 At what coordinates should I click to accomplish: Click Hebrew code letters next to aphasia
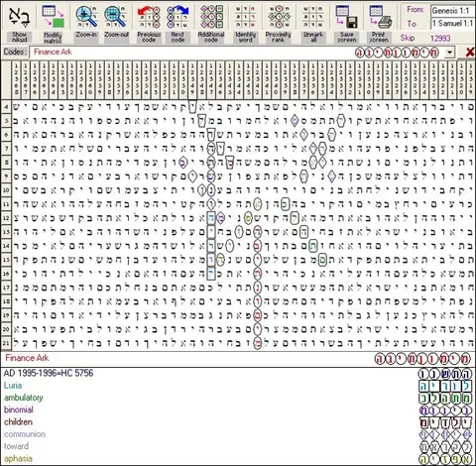click(445, 459)
